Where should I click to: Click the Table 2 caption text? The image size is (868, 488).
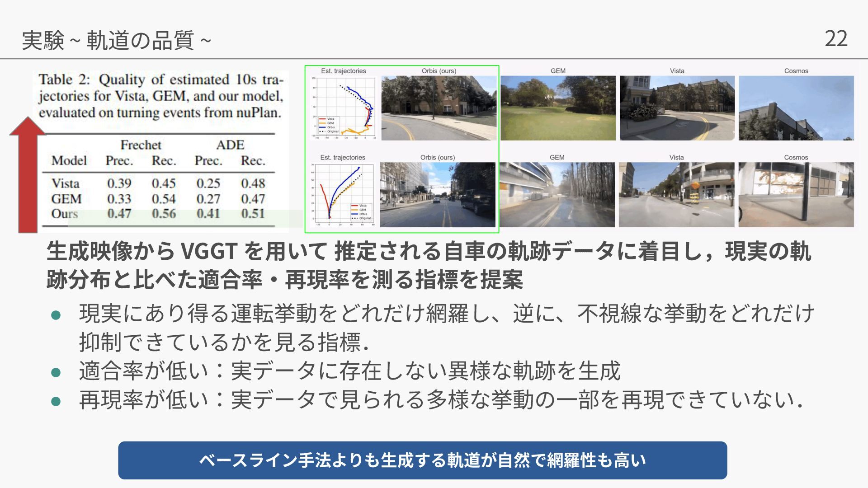click(160, 96)
